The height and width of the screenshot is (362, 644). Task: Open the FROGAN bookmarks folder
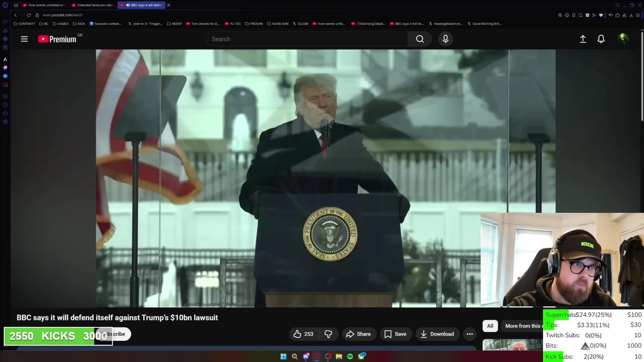(x=254, y=24)
